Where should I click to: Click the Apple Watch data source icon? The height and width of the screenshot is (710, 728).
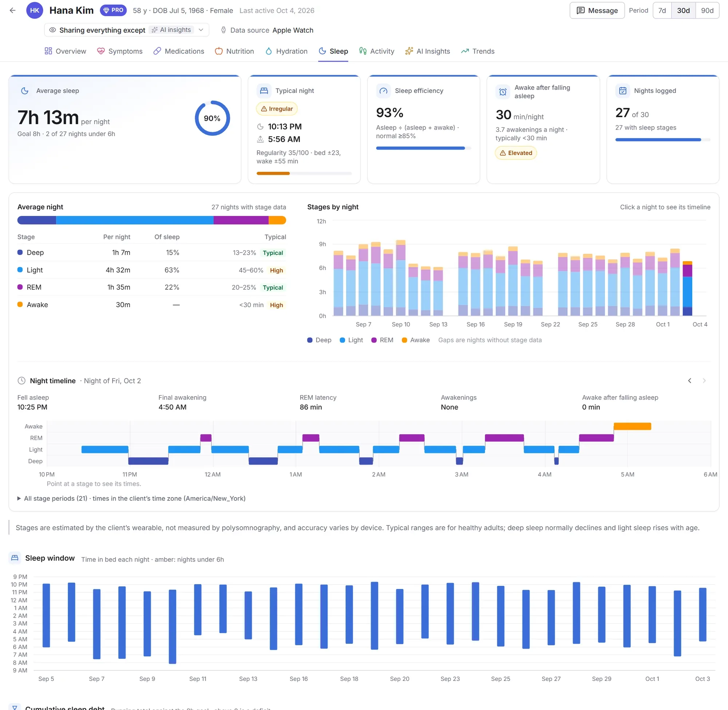coord(223,30)
